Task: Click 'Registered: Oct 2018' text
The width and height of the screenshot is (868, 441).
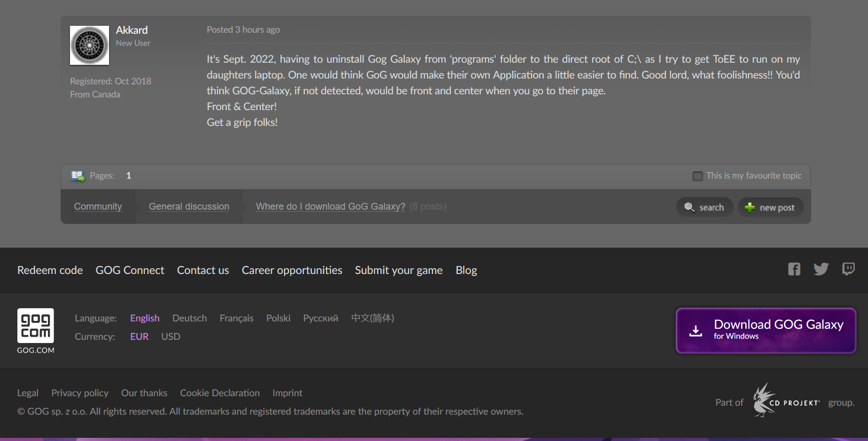Action: [111, 81]
